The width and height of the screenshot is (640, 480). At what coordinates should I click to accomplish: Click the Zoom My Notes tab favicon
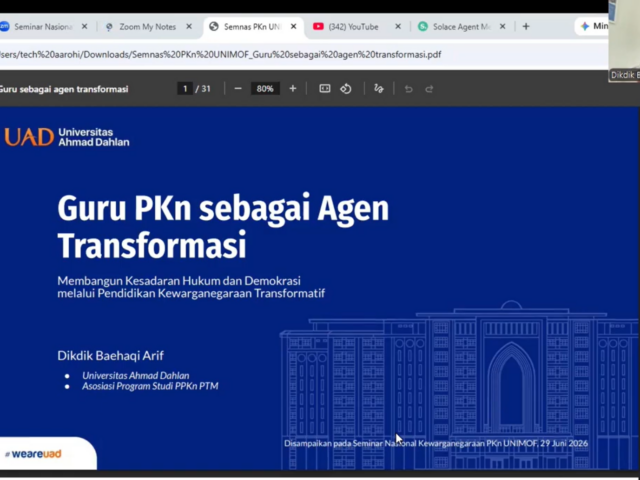(x=109, y=27)
